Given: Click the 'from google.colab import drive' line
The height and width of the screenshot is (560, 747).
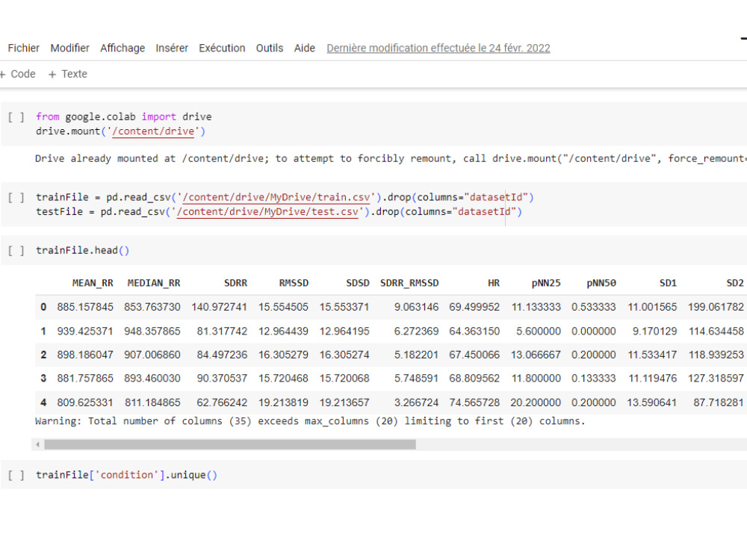Looking at the screenshot, I should (x=124, y=117).
